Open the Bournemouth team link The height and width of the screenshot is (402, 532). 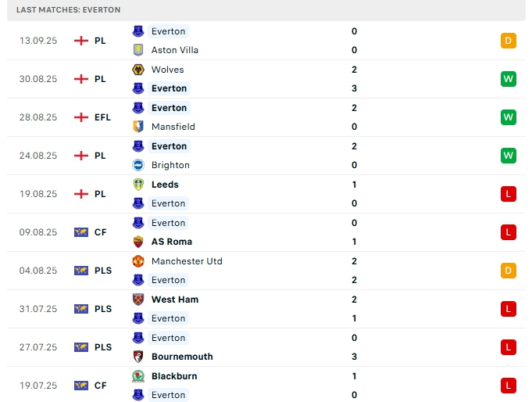click(182, 357)
